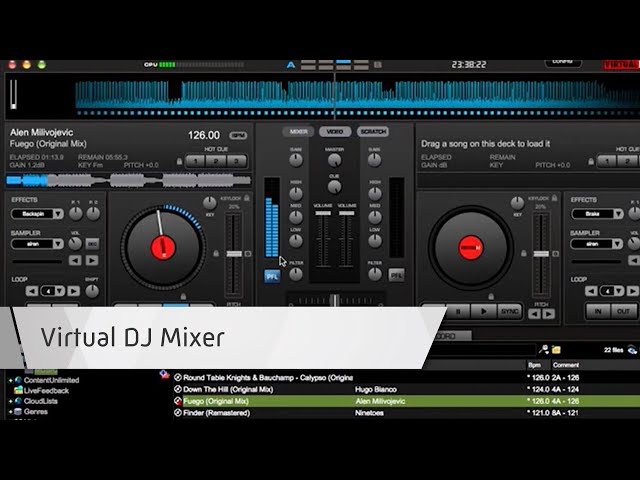Click the right deck SYNC button

click(x=509, y=311)
